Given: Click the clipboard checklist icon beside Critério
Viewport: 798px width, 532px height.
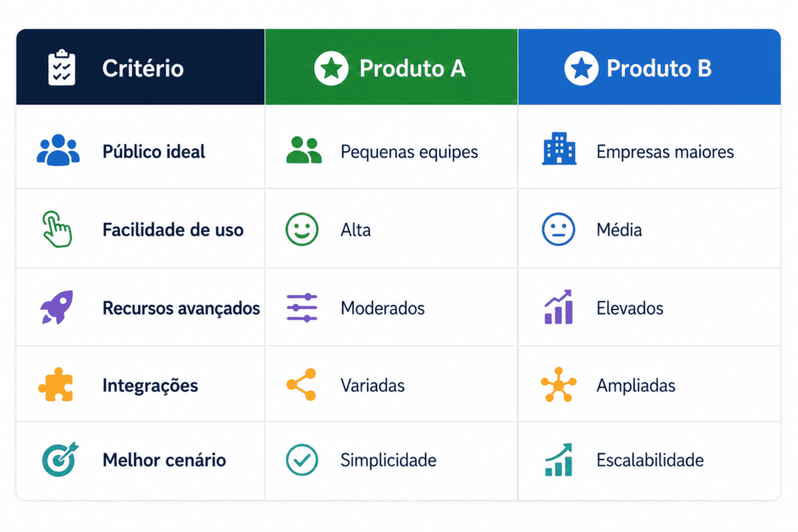Looking at the screenshot, I should tap(62, 67).
